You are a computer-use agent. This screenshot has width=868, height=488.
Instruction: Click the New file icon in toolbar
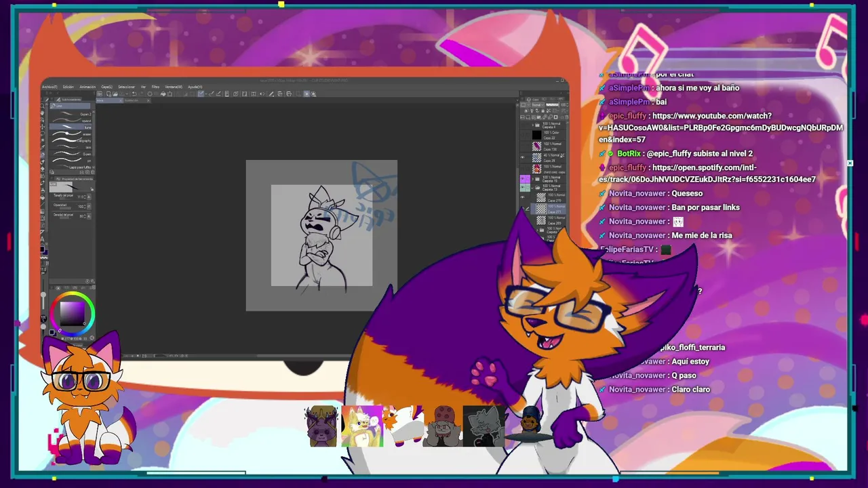[108, 94]
